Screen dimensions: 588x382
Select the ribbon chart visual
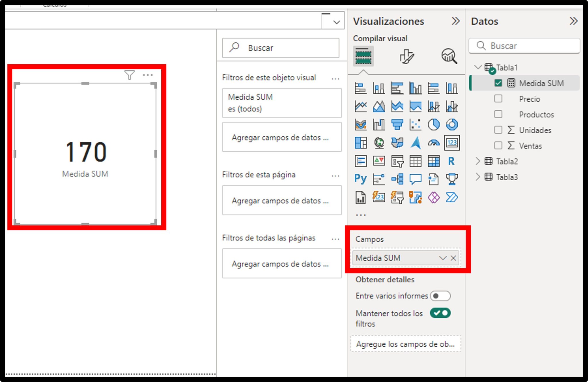tap(361, 125)
